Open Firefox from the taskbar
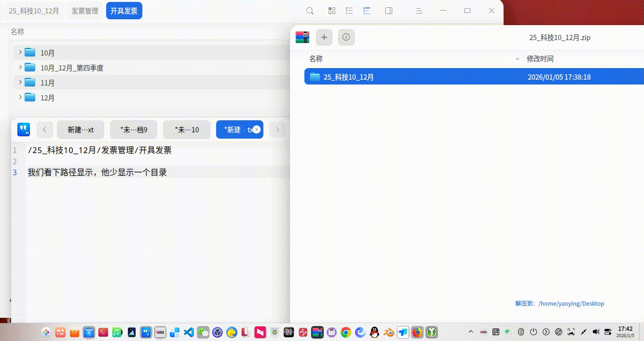This screenshot has height=341, width=644. [417, 332]
